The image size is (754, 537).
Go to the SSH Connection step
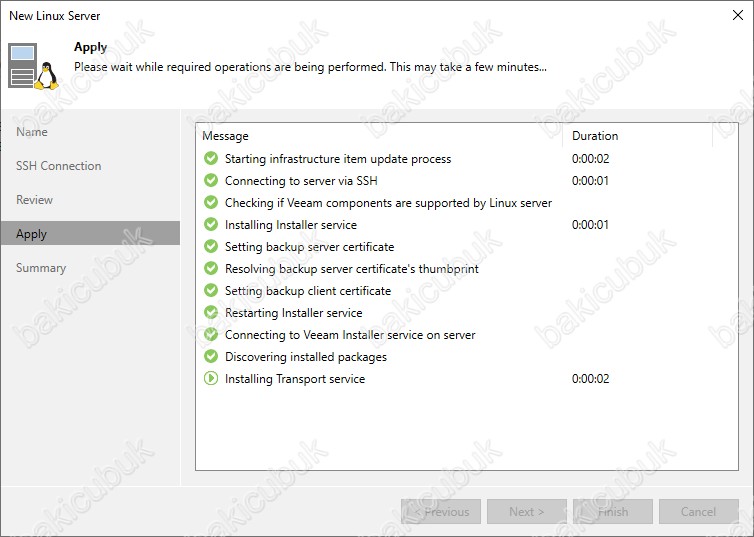59,166
